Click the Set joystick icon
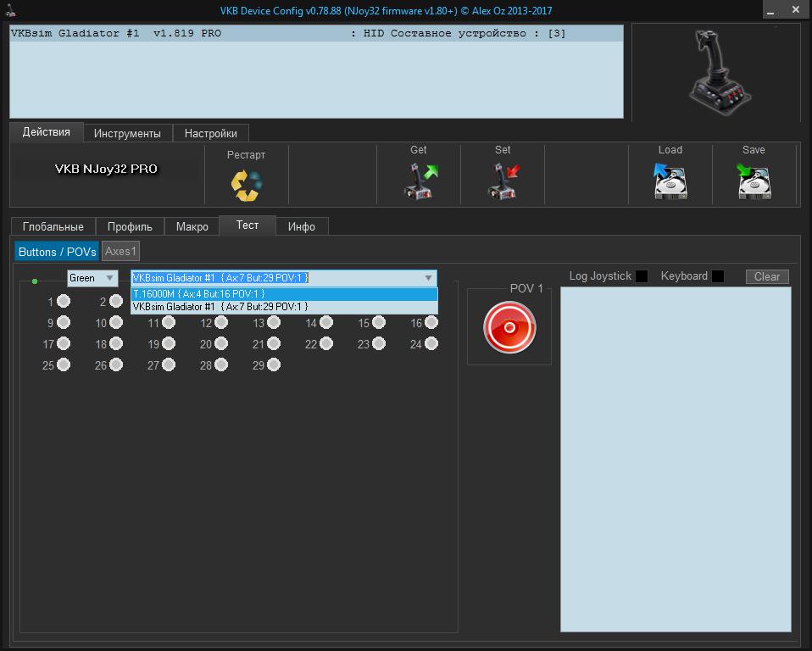Image resolution: width=812 pixels, height=651 pixels. click(503, 181)
